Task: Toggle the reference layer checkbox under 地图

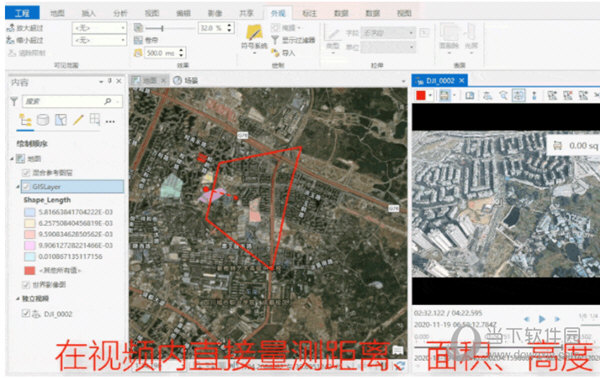Action: click(26, 173)
